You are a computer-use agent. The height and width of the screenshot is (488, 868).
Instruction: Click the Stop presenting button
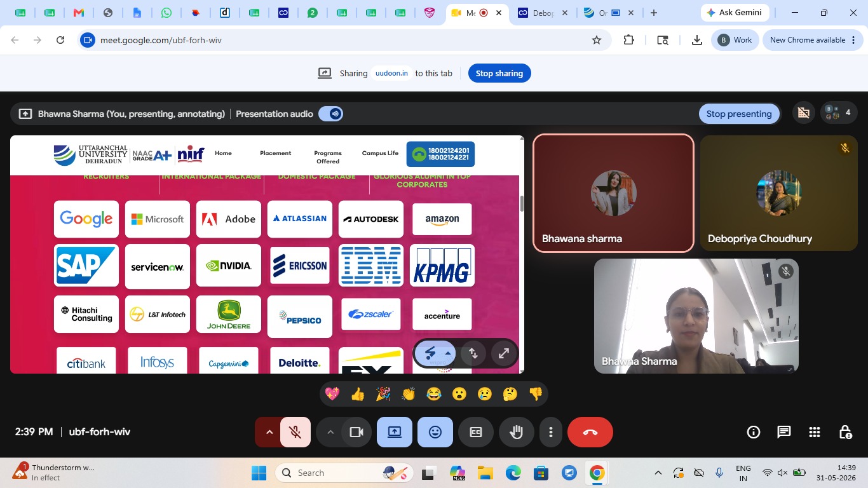point(739,114)
